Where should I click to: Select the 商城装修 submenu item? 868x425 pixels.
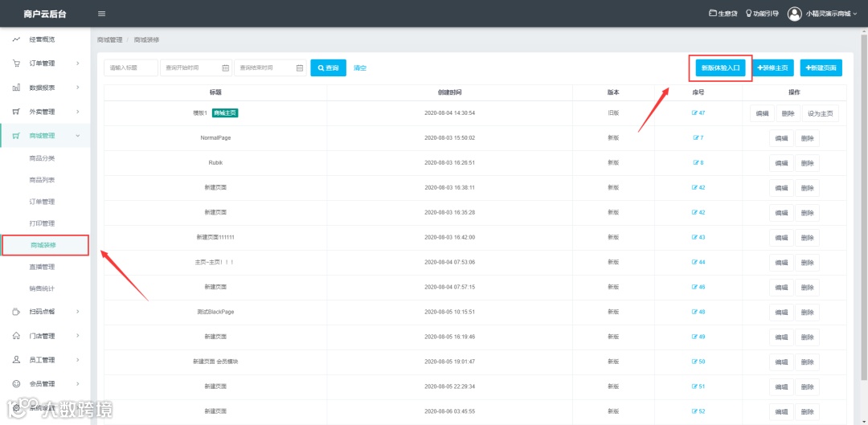(x=44, y=245)
